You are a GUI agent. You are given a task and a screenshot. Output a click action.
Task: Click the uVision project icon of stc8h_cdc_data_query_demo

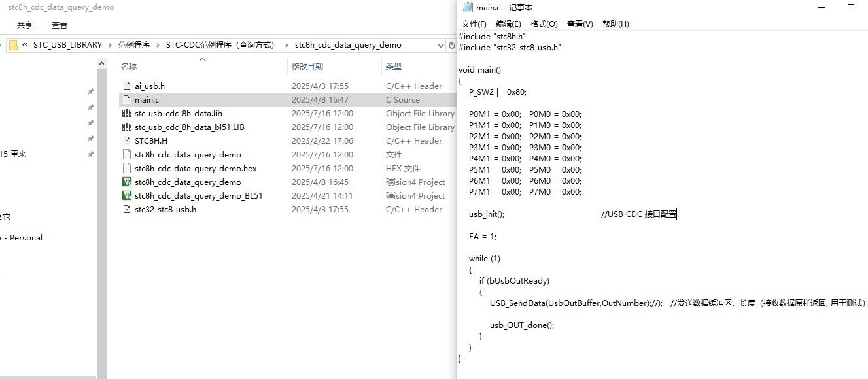coord(127,182)
